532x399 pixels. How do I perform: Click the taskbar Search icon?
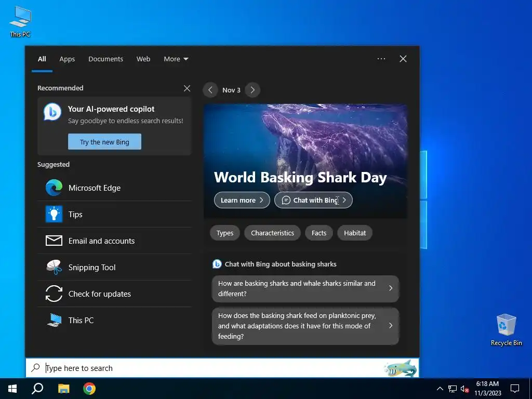coord(37,389)
